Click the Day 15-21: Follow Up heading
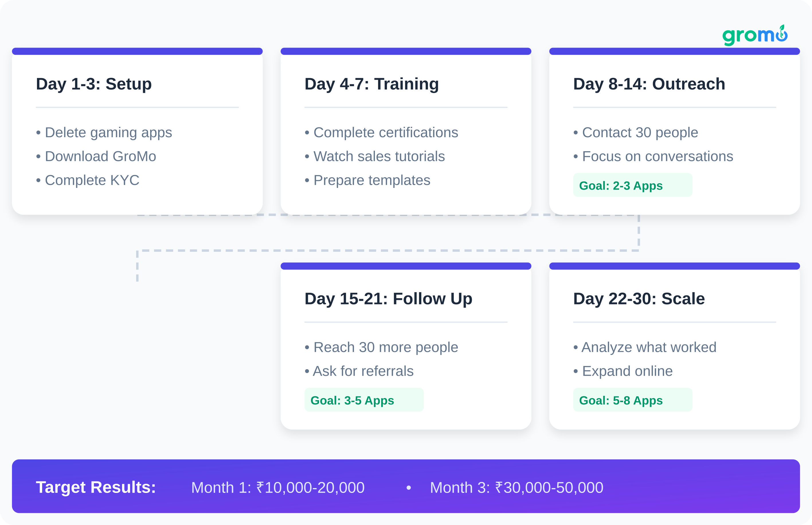The width and height of the screenshot is (812, 525). (388, 299)
